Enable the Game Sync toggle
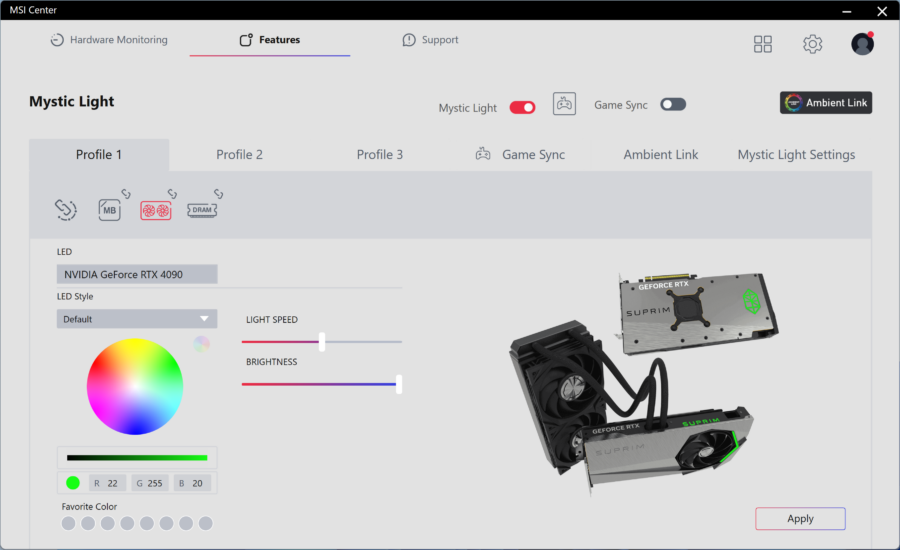The image size is (900, 550). pos(673,104)
